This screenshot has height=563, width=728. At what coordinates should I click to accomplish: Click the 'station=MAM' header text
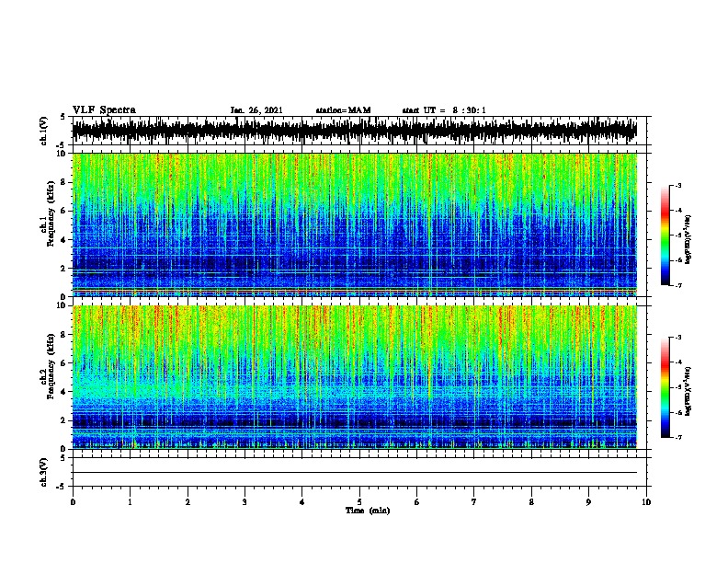[x=343, y=110]
